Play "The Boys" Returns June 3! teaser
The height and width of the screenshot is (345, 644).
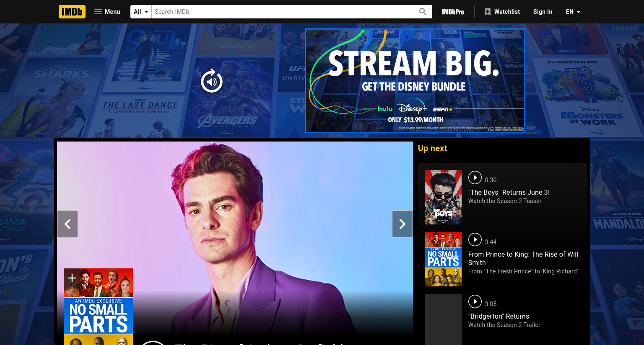click(475, 178)
